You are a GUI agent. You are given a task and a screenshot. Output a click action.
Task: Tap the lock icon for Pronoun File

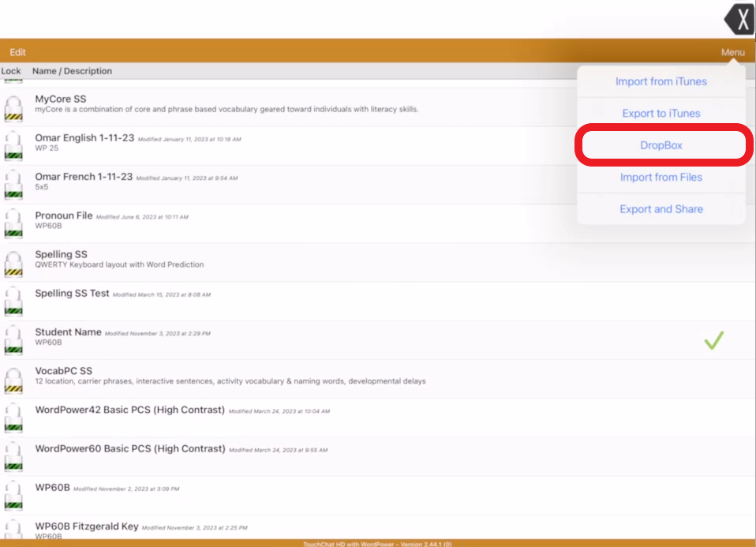(13, 224)
